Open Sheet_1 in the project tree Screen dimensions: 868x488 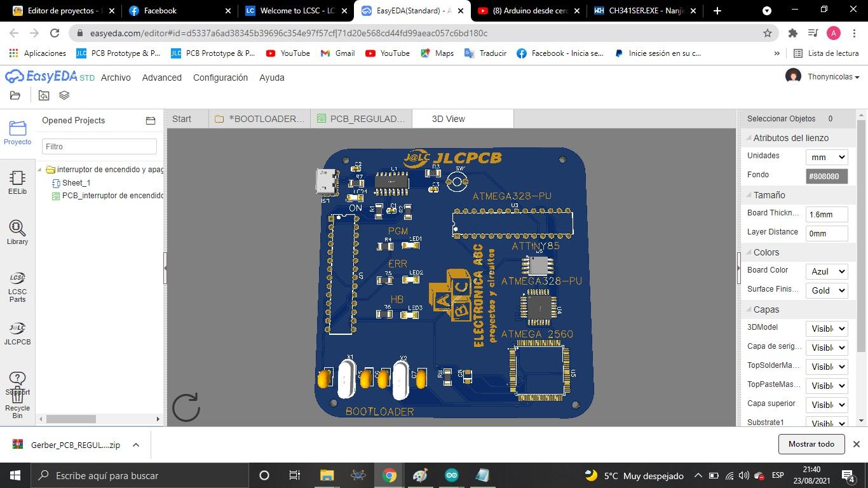click(x=76, y=183)
